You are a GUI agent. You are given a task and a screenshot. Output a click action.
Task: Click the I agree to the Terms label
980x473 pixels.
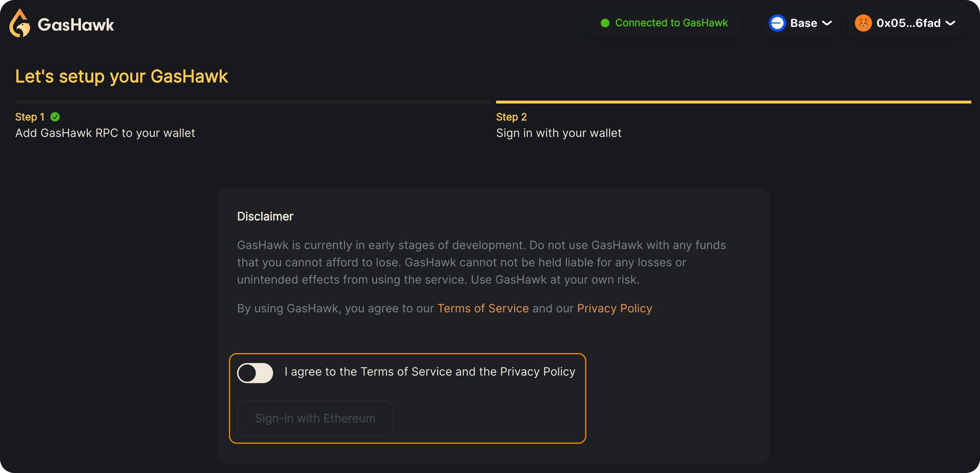pos(430,372)
